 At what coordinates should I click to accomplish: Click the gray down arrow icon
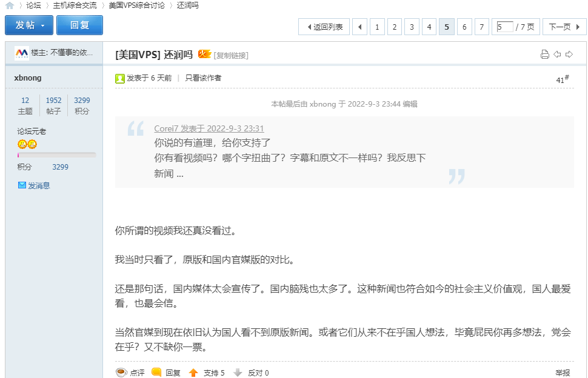click(238, 373)
